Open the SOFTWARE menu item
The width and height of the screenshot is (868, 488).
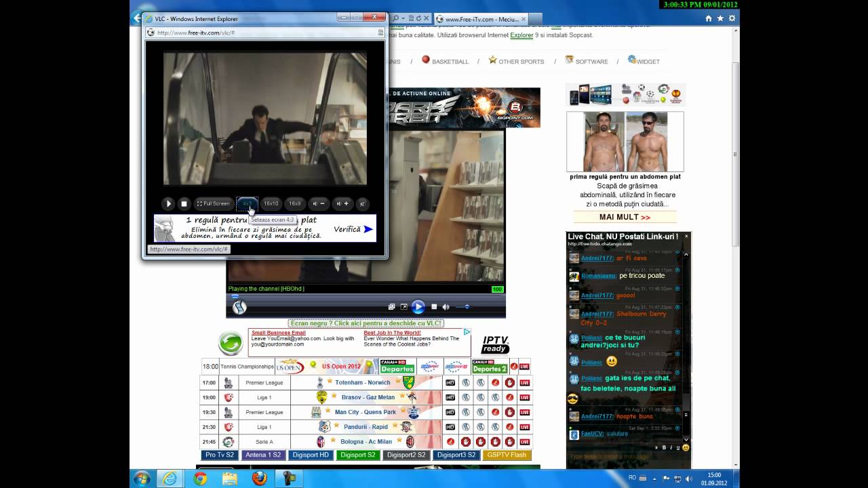tap(587, 61)
